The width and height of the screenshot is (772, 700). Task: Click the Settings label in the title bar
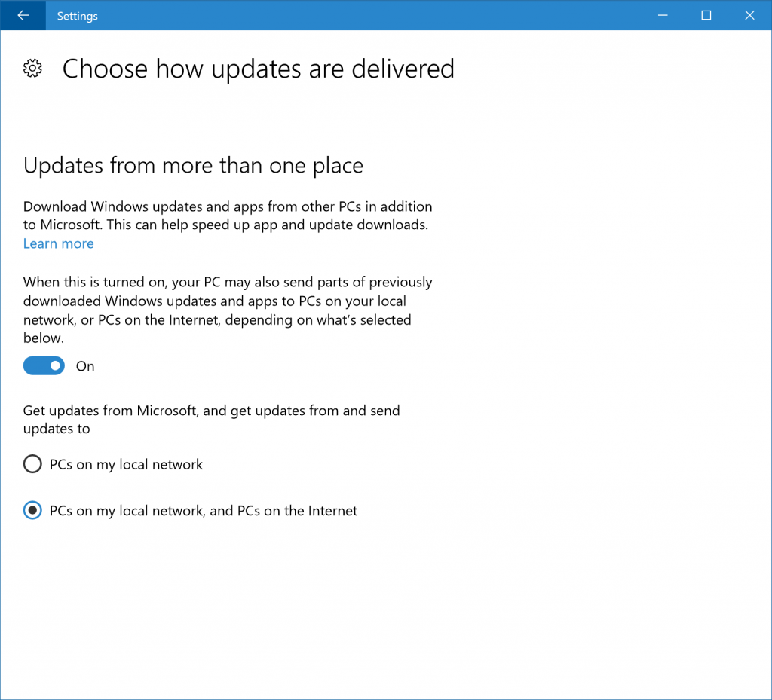77,15
